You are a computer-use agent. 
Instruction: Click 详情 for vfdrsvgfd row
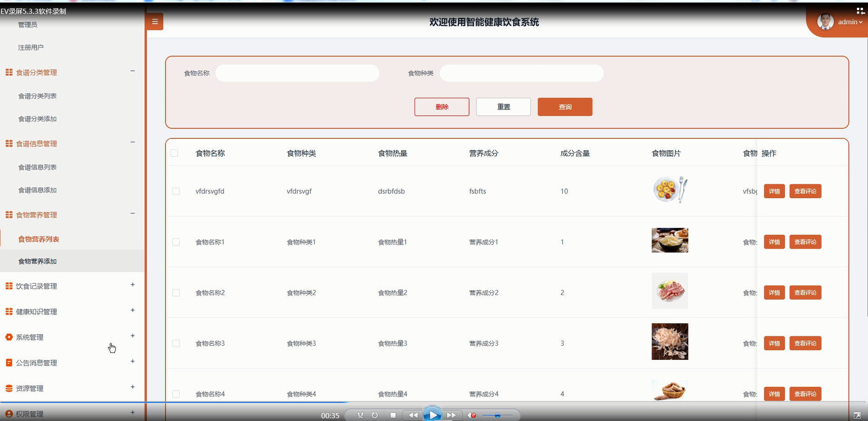click(774, 191)
